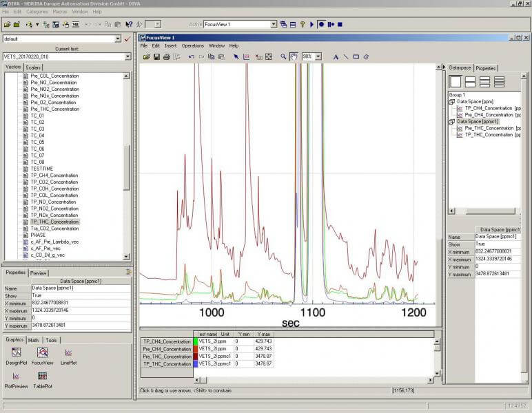
Task: Click the green swatch for TP_CH4_Concentration
Action: coord(196,341)
